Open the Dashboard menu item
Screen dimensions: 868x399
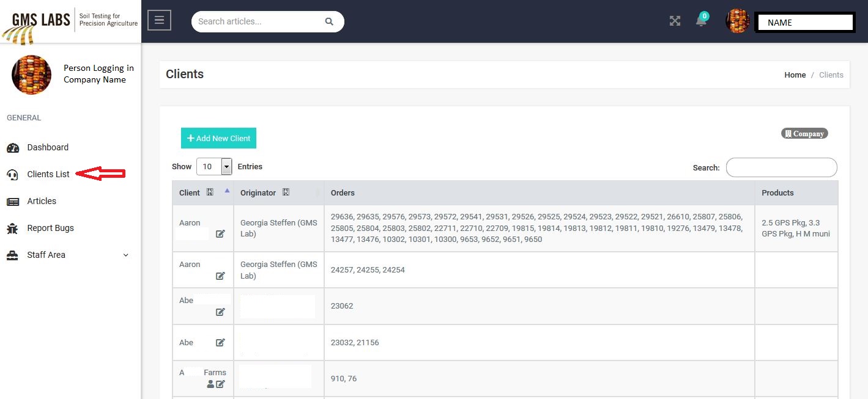[48, 147]
